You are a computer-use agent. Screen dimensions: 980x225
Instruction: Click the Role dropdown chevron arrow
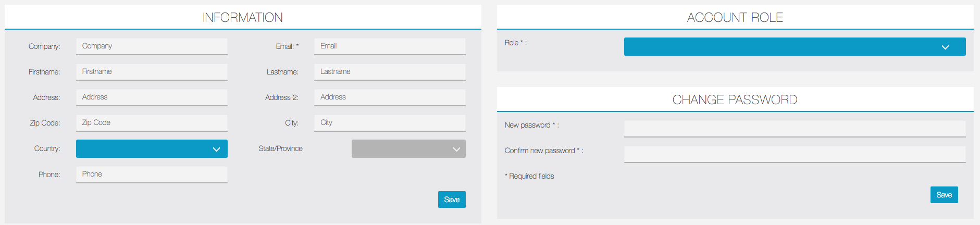pos(945,47)
